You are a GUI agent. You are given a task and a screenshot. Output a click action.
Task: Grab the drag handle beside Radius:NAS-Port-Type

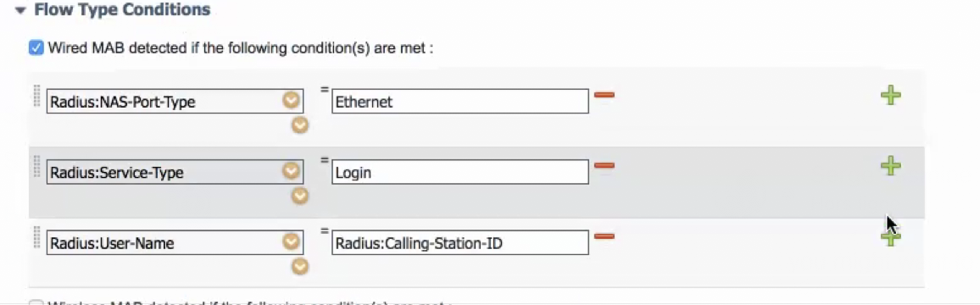[36, 96]
